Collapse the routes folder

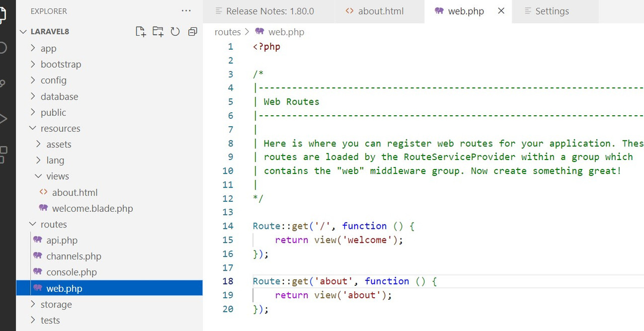click(x=33, y=224)
